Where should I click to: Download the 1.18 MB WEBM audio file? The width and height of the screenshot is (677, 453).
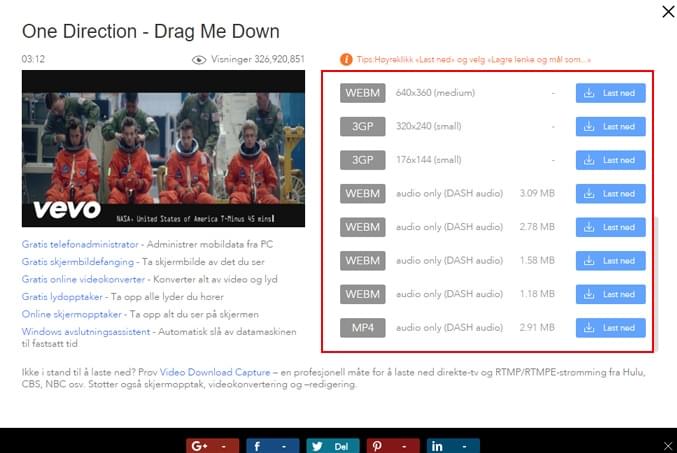610,294
